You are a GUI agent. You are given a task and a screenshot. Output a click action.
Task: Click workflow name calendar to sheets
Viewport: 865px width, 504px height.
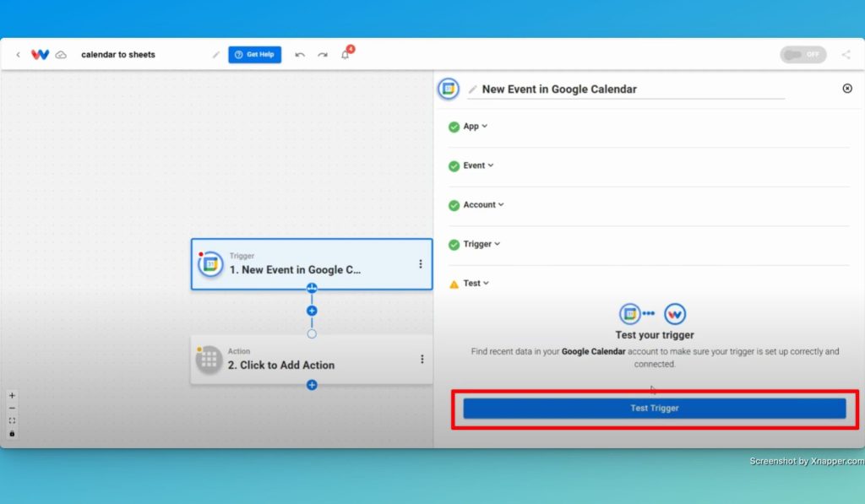click(x=118, y=55)
